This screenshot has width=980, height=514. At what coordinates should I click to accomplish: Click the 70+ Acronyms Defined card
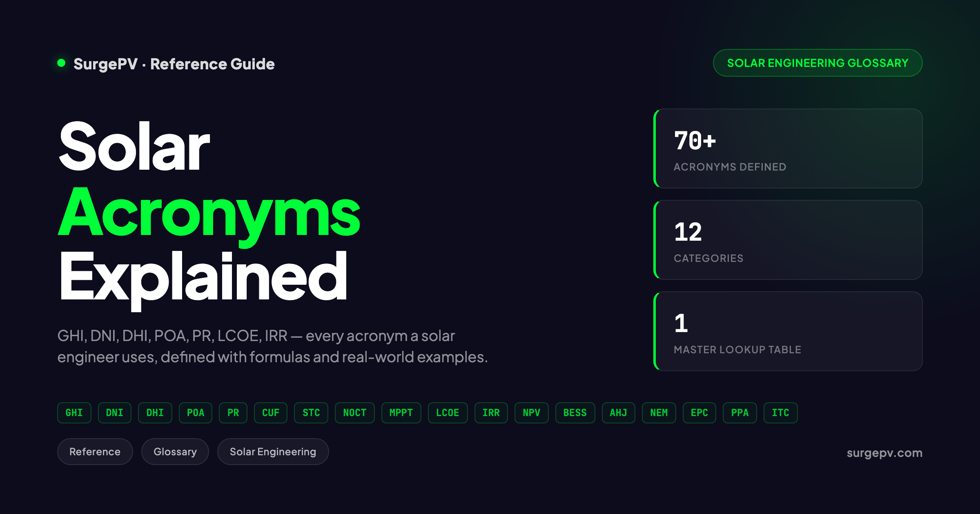point(788,148)
